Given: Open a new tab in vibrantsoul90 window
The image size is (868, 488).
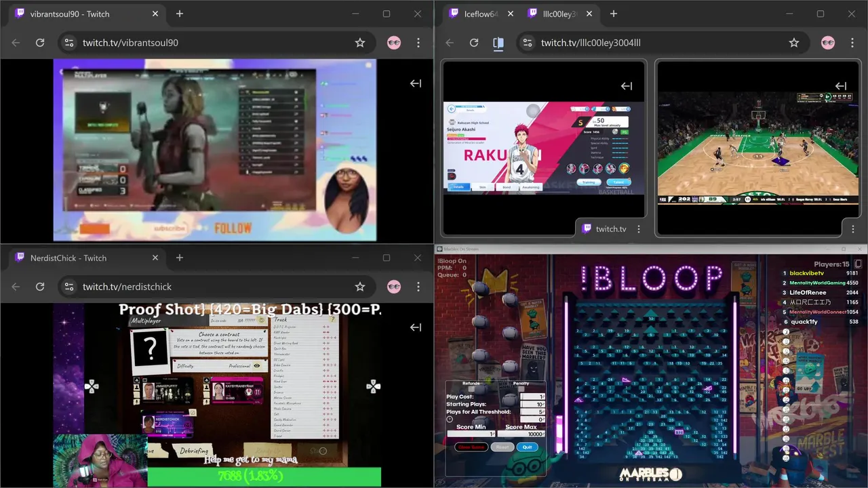Looking at the screenshot, I should (180, 14).
